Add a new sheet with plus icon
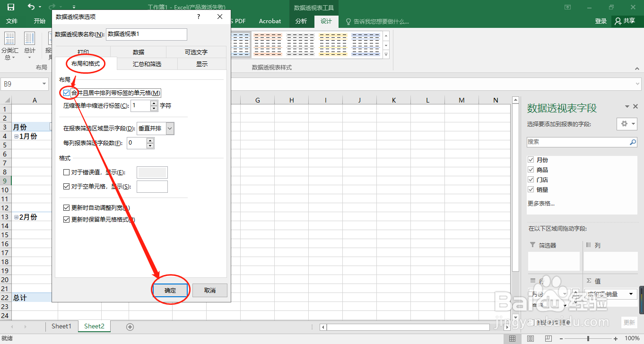Image resolution: width=644 pixels, height=344 pixels. [x=130, y=327]
